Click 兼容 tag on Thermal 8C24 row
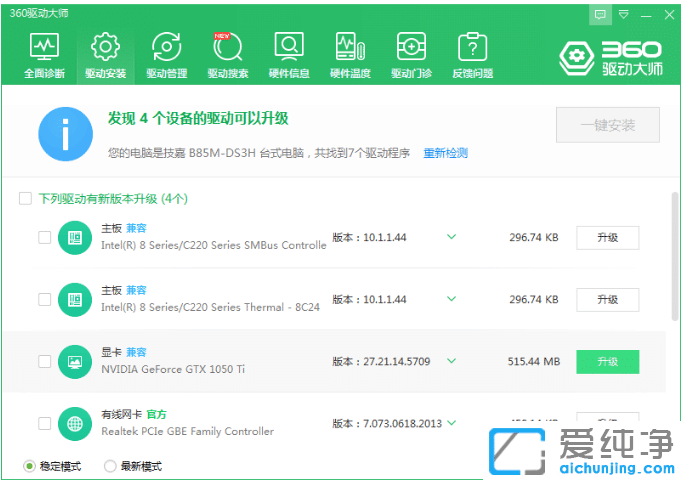683x481 pixels. pyautogui.click(x=136, y=290)
